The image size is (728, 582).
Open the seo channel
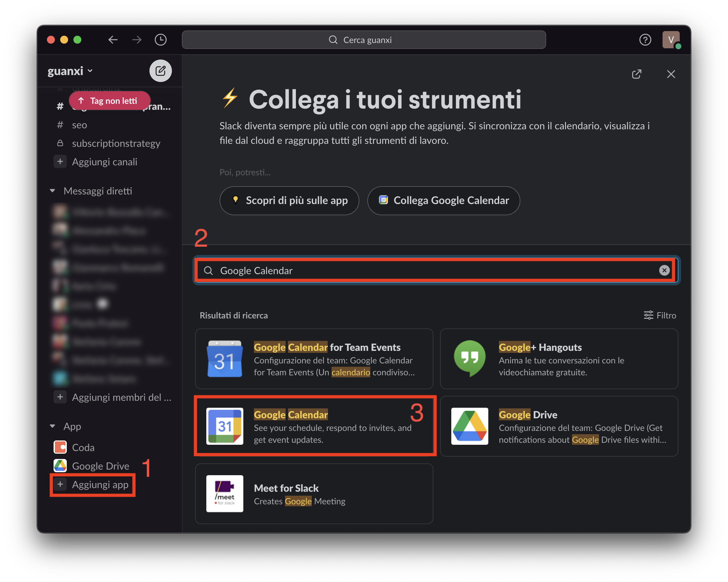79,125
